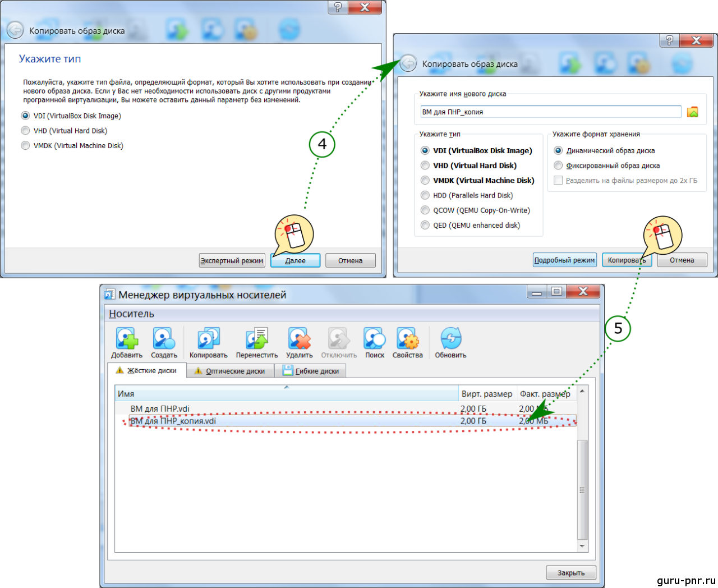Viewport: 718px width, 588px height.
Task: Click the scroll down arrow in disk list
Action: click(x=582, y=546)
